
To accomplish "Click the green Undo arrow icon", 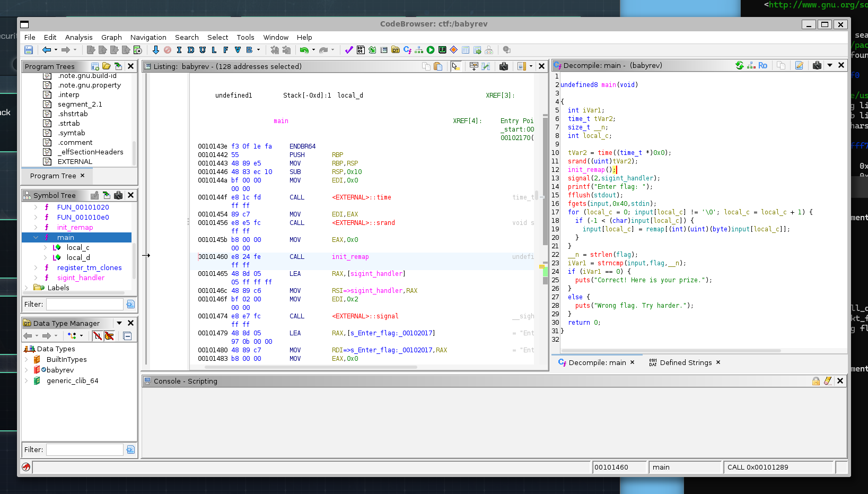I will click(x=304, y=50).
